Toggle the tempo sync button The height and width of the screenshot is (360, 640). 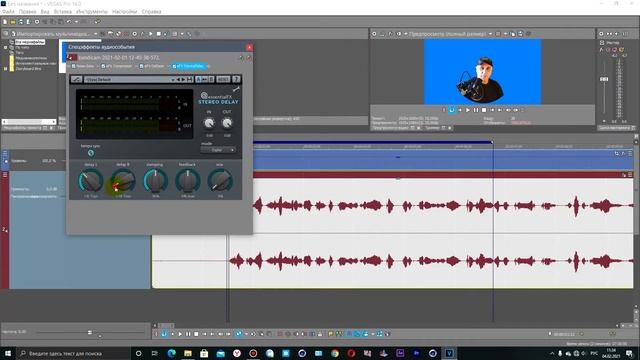click(x=91, y=153)
